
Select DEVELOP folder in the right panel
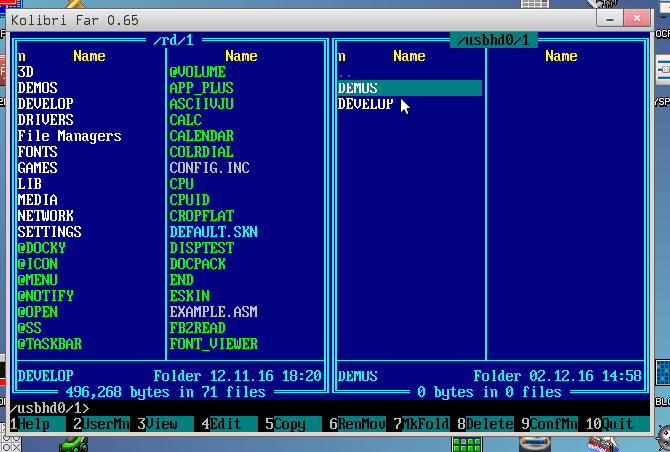tap(365, 104)
